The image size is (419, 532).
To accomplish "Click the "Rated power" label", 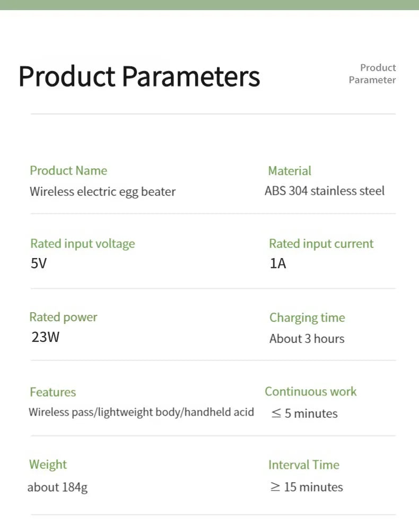I will [x=63, y=317].
